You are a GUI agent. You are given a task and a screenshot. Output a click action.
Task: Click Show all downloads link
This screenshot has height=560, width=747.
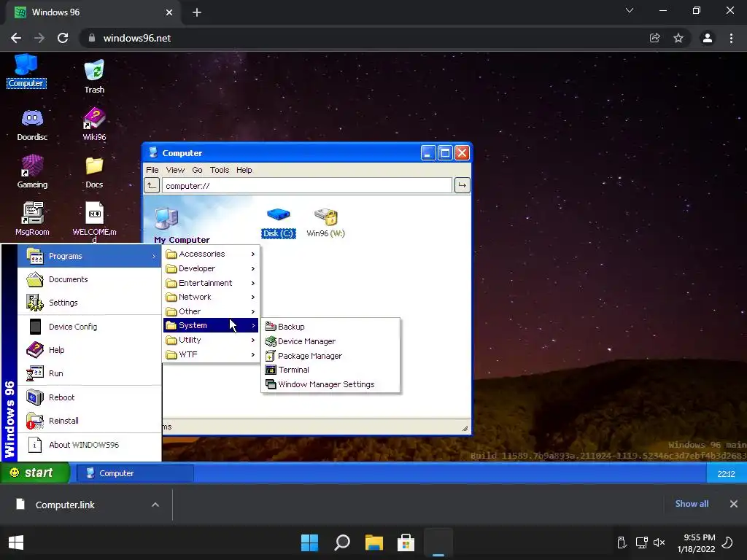[x=692, y=504]
